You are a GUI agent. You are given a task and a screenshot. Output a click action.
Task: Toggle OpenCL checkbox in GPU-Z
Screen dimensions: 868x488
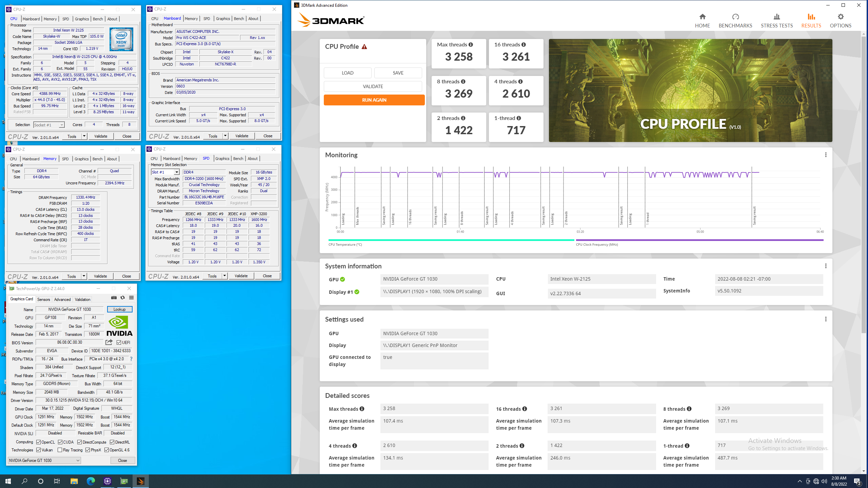[x=39, y=442]
